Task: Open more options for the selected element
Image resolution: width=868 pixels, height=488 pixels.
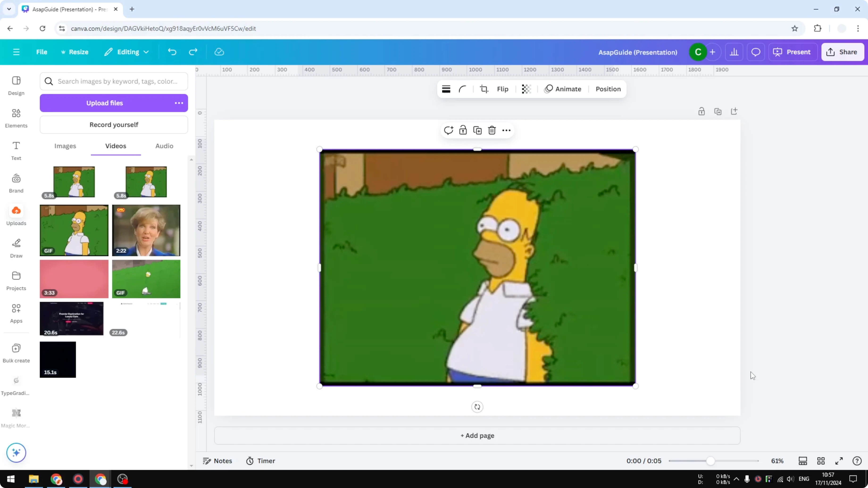Action: click(506, 130)
